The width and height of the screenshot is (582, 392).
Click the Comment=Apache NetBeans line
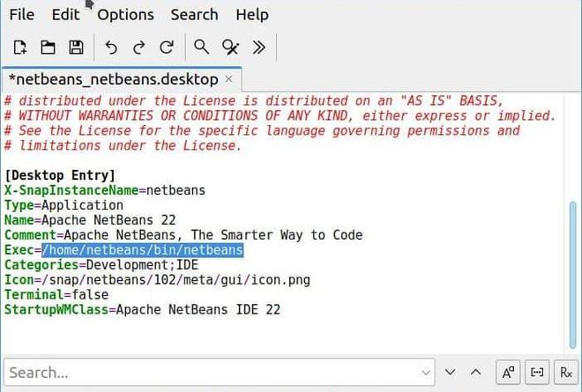tap(183, 234)
